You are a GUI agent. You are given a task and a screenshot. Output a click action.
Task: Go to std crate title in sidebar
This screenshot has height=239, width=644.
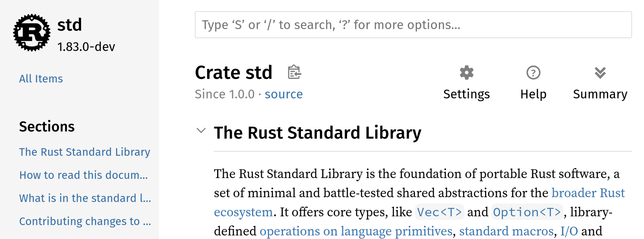(70, 25)
